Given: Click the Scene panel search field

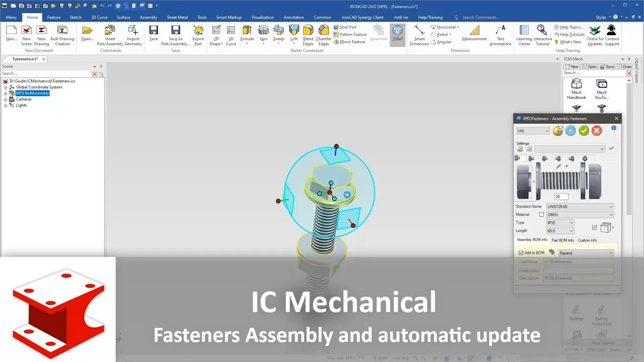Looking at the screenshot, I should pyautogui.click(x=46, y=74).
